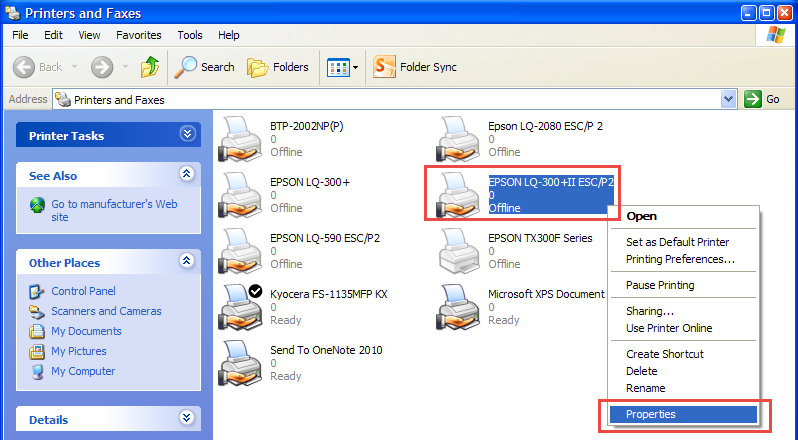Collapse the Printer Tasks panel
This screenshot has width=798, height=440.
187,135
